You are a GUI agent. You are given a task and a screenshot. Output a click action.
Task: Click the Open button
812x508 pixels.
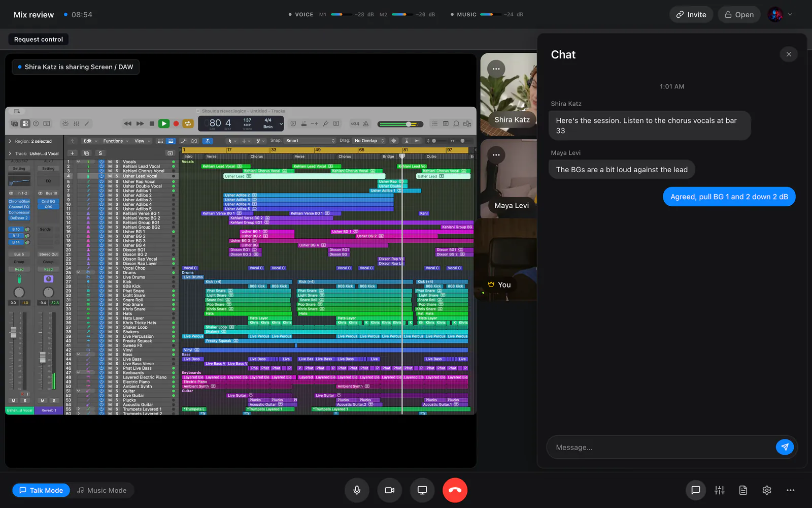(x=739, y=15)
